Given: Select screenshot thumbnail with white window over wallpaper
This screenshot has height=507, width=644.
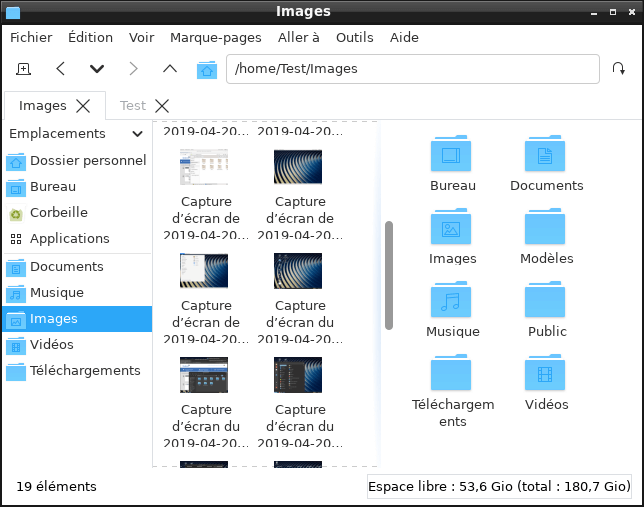Looking at the screenshot, I should pos(204,271).
